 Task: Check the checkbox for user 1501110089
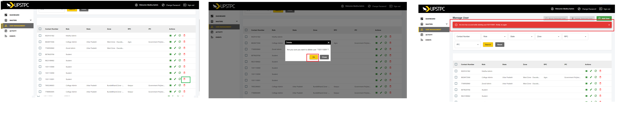pyautogui.click(x=40, y=67)
